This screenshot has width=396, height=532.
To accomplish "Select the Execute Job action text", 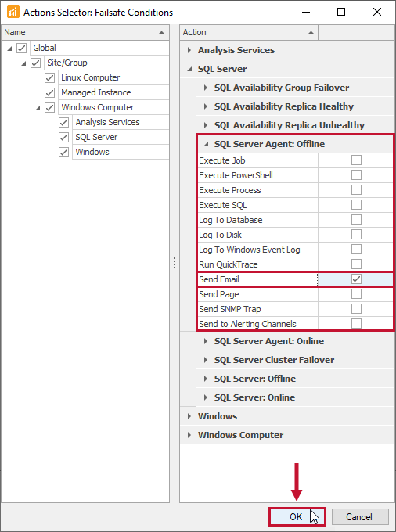I will pyautogui.click(x=222, y=160).
